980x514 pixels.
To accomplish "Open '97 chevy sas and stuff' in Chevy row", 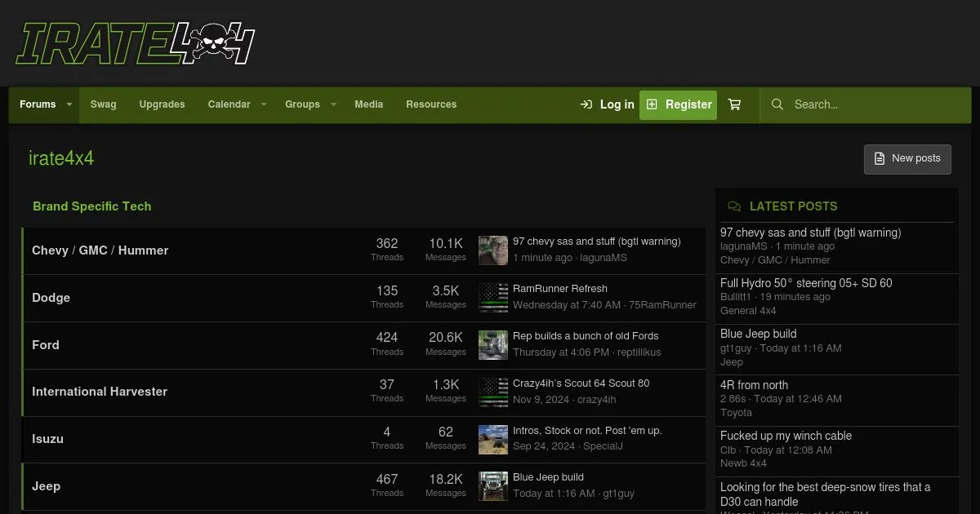I will pyautogui.click(x=596, y=241).
